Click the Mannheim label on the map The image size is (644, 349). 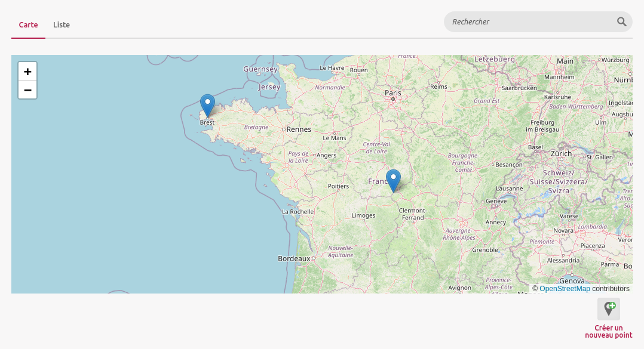(559, 77)
